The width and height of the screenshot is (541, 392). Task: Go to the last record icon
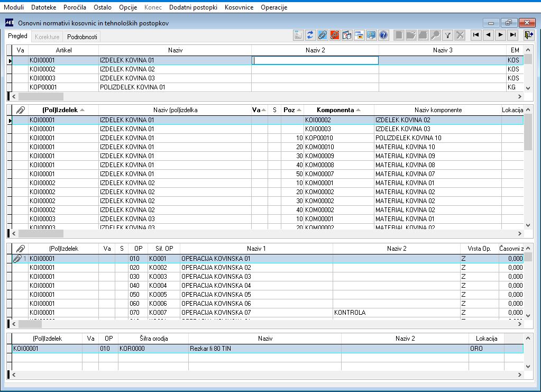click(x=513, y=35)
